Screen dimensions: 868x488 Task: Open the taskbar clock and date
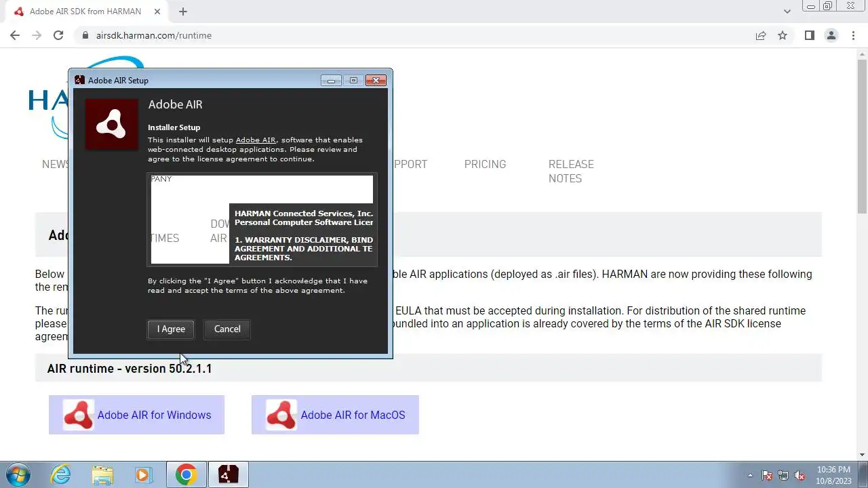click(833, 475)
